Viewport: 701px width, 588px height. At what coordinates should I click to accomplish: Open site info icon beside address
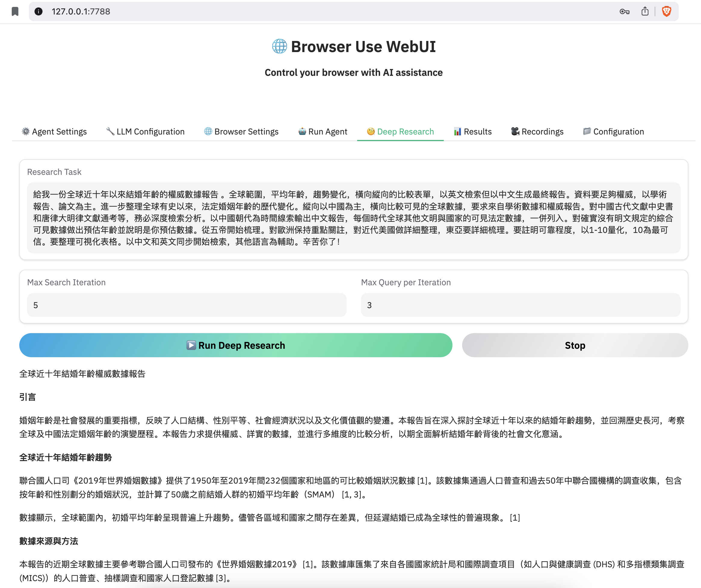(x=39, y=11)
